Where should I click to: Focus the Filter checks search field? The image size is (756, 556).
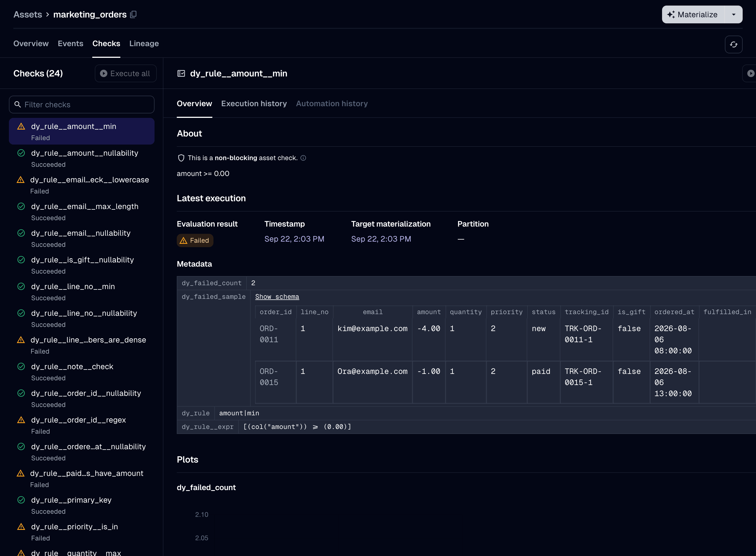[82, 105]
